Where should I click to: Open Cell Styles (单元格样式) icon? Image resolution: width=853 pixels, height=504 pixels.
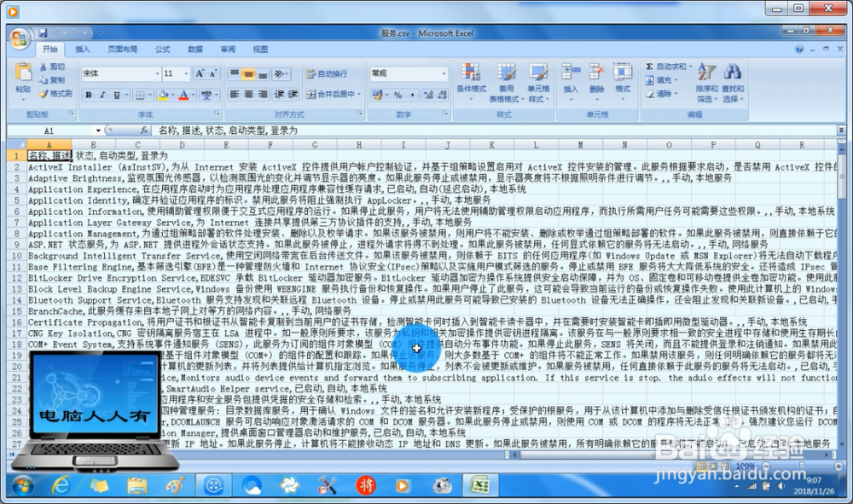[538, 72]
